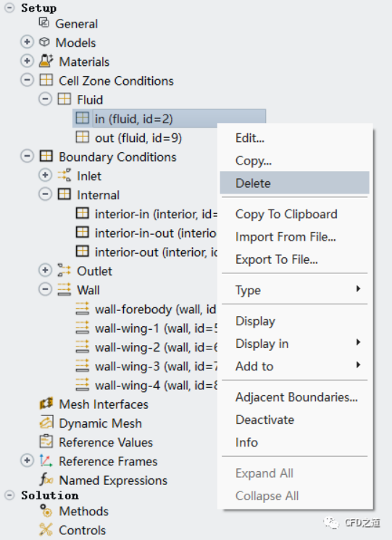The width and height of the screenshot is (392, 540).
Task: Click the Reference Frames axis icon
Action: tap(46, 460)
